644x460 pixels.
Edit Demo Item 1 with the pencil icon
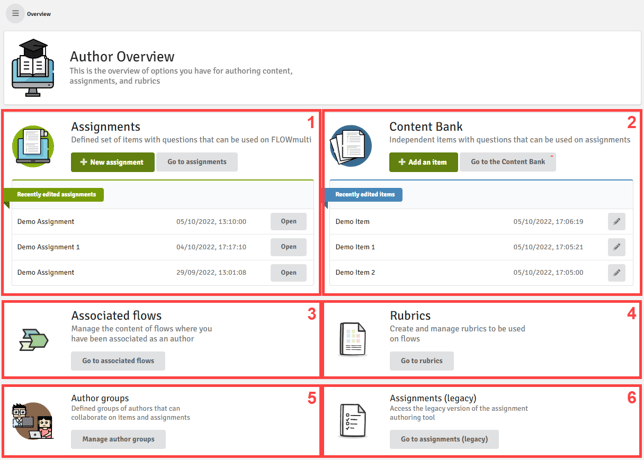pyautogui.click(x=616, y=247)
